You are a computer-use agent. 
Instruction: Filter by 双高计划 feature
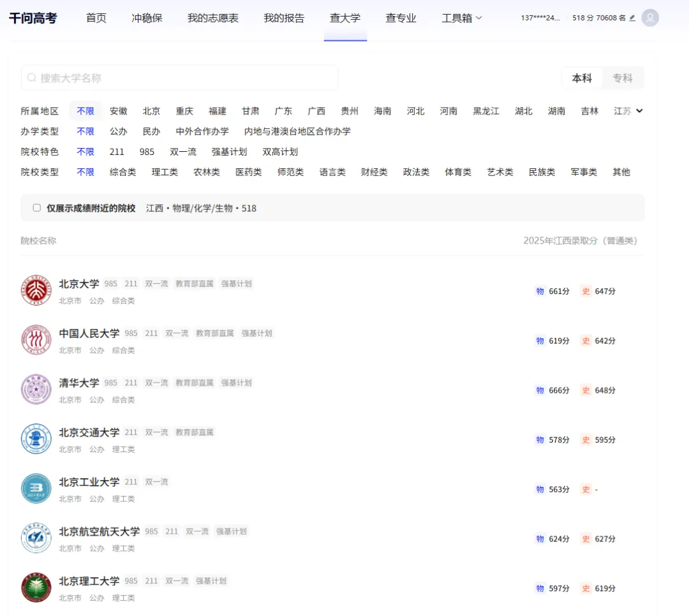tap(280, 152)
